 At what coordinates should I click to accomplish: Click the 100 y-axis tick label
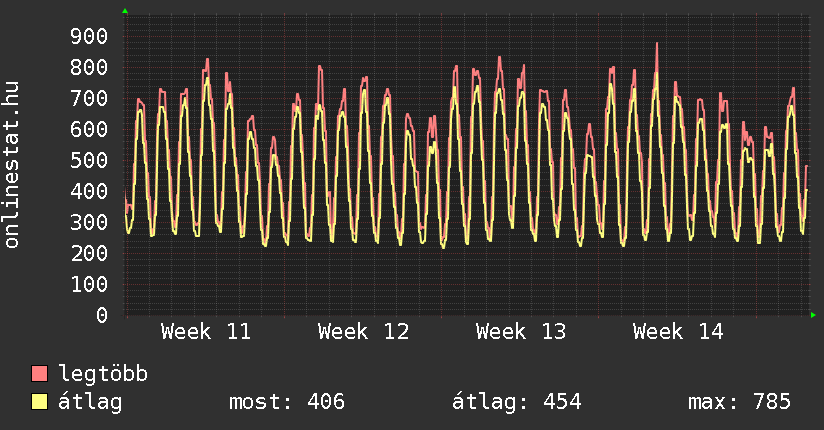88,284
